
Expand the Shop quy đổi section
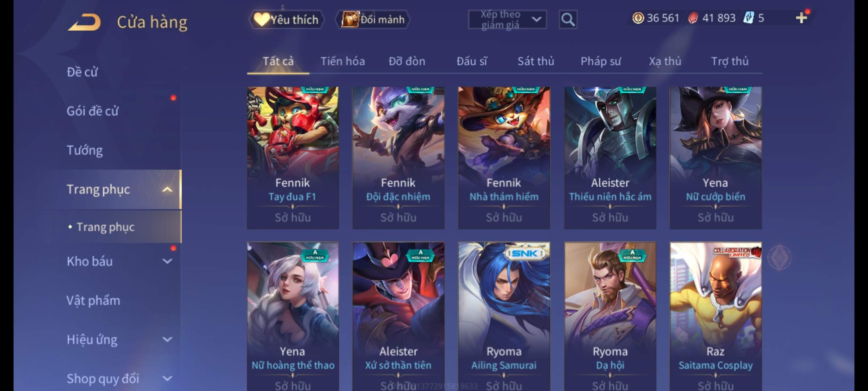tap(167, 378)
